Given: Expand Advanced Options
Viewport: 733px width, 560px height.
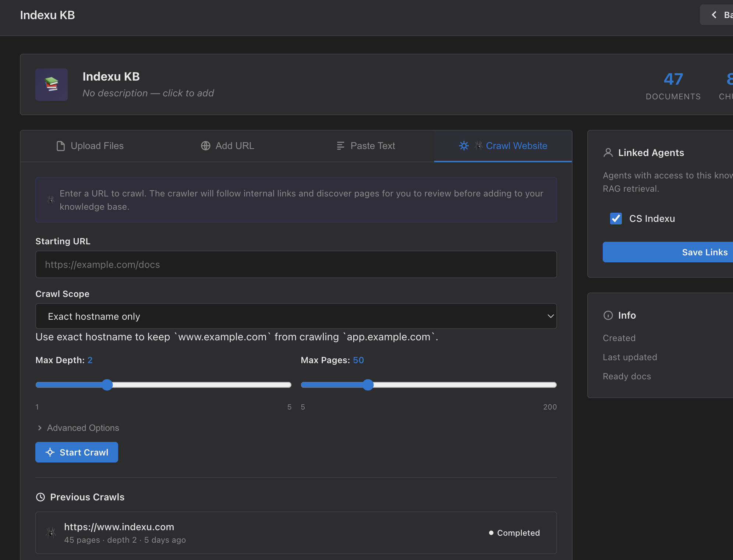Looking at the screenshot, I should 78,428.
